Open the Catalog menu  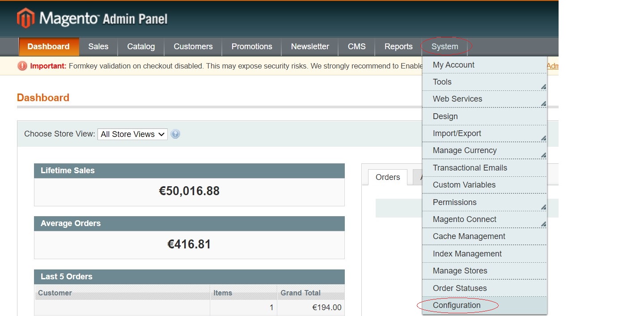pyautogui.click(x=141, y=47)
